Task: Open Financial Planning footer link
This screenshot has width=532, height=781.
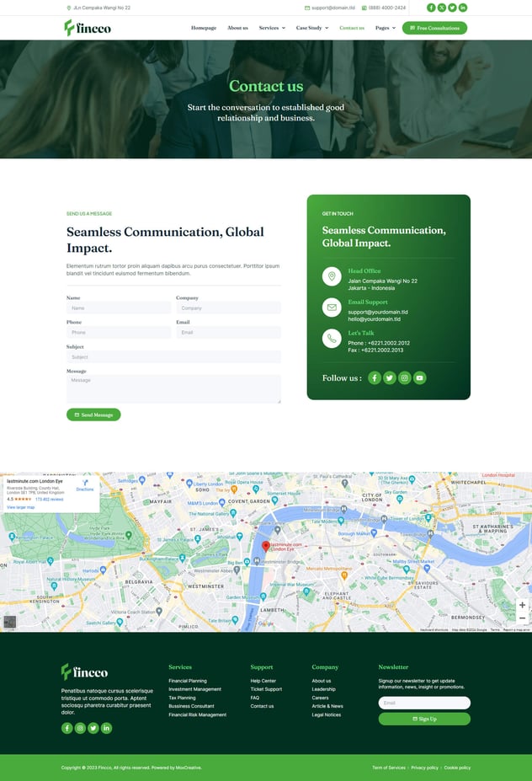Action: pos(188,681)
